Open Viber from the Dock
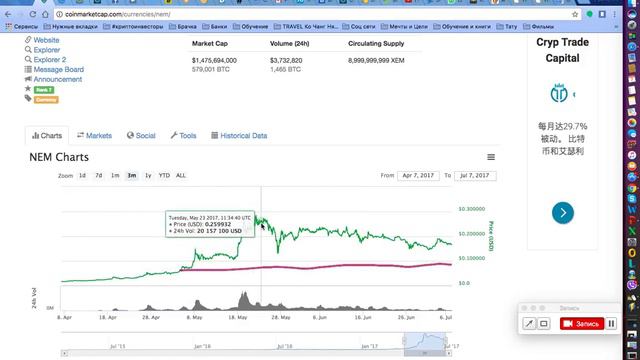Screen dimensions: 640x360 (x=632, y=285)
